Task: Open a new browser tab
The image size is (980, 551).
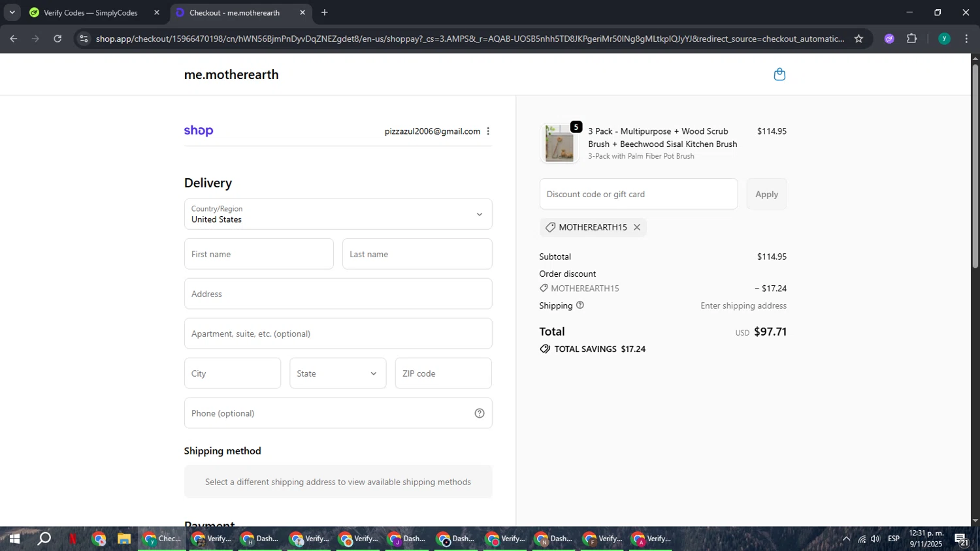Action: (325, 12)
